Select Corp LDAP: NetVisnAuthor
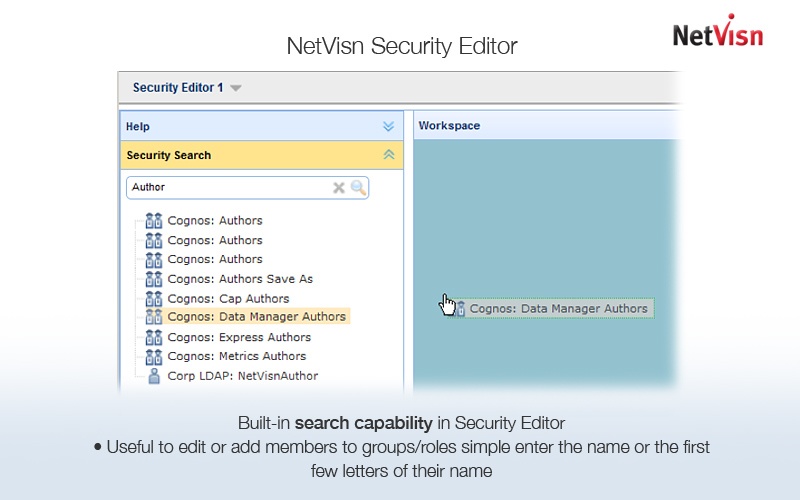 [x=243, y=376]
